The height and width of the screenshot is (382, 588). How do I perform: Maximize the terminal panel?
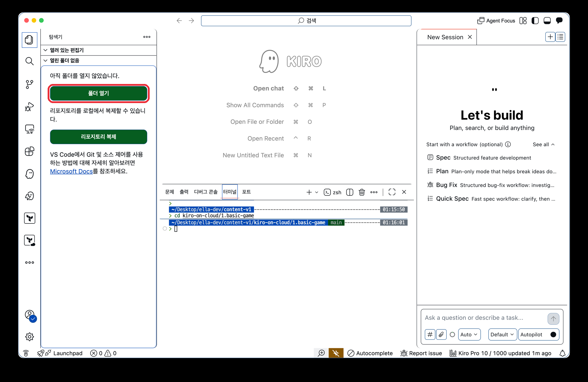pyautogui.click(x=392, y=192)
